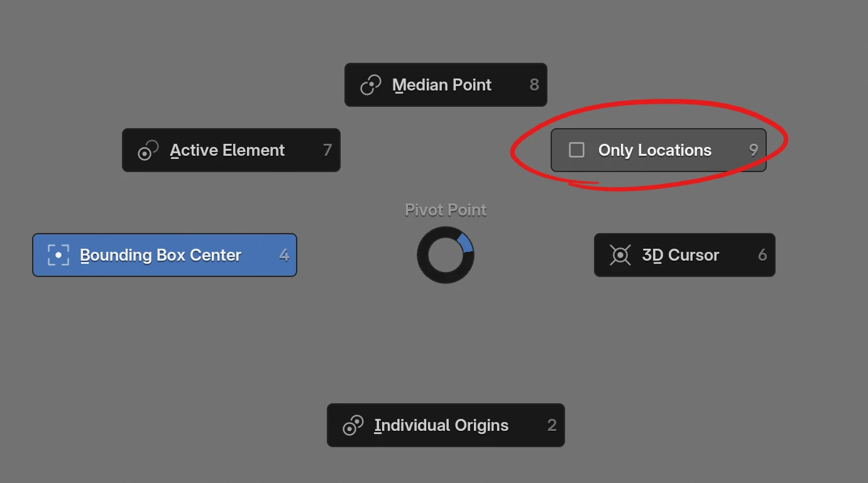Click the shortcut number 2 on Individual Origins
The image size is (868, 483).
point(551,426)
